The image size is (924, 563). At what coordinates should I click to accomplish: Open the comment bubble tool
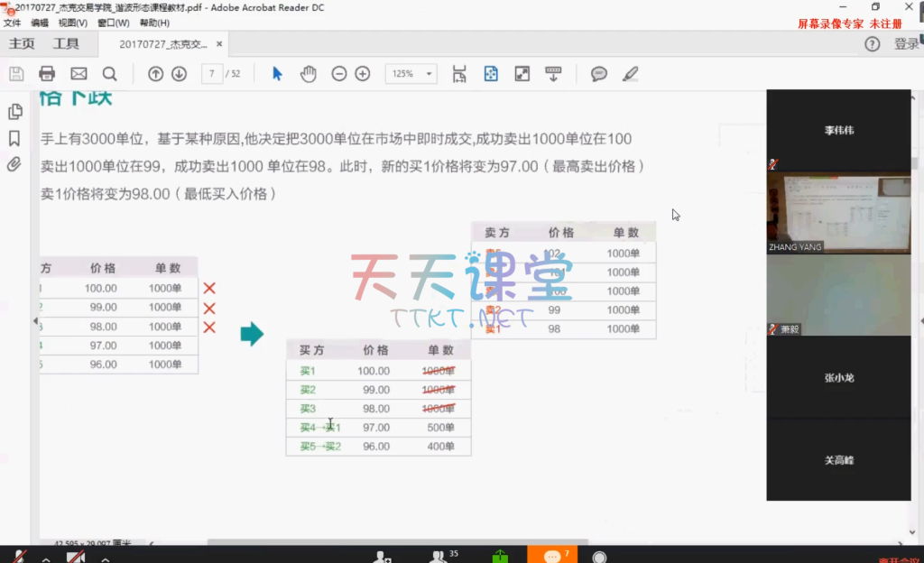click(x=599, y=74)
